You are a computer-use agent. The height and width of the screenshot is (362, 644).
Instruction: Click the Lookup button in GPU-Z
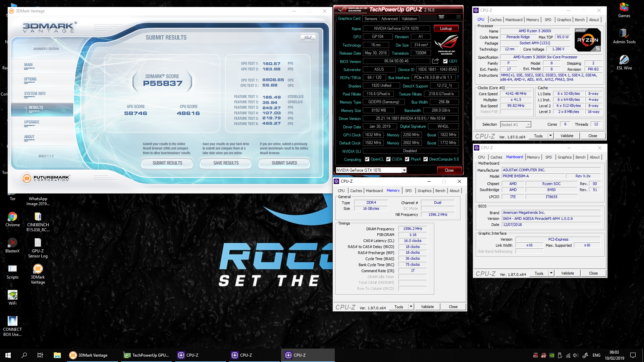tap(446, 28)
